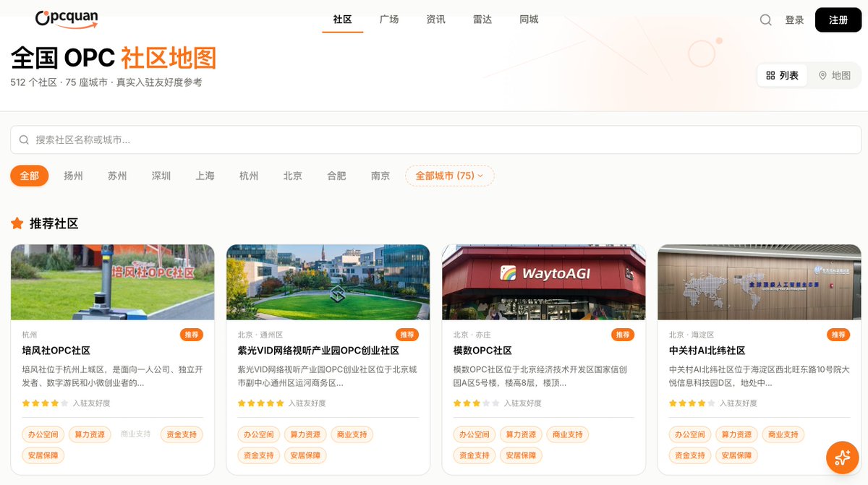Open 培风社OPC社区 title
Screen dimensions: 868x485
(56, 351)
